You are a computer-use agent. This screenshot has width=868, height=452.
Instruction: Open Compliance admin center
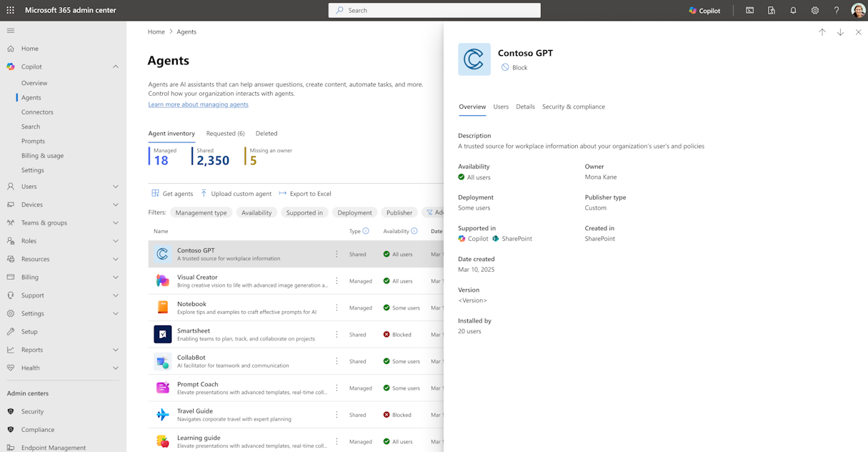(38, 430)
